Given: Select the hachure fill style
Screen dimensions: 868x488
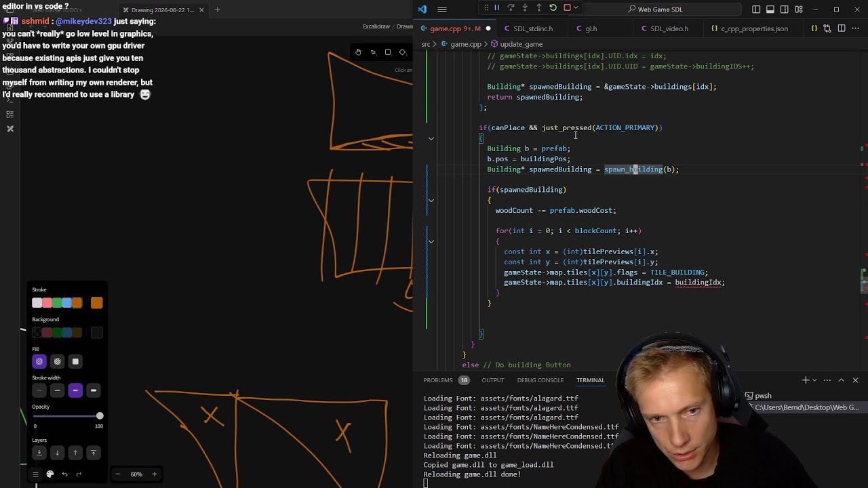Looking at the screenshot, I should click(39, 362).
